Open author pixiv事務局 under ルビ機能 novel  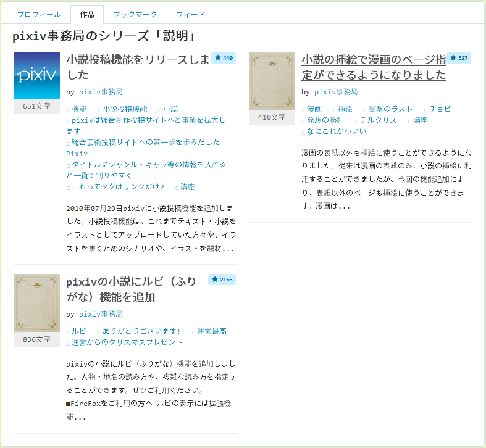[x=101, y=314]
